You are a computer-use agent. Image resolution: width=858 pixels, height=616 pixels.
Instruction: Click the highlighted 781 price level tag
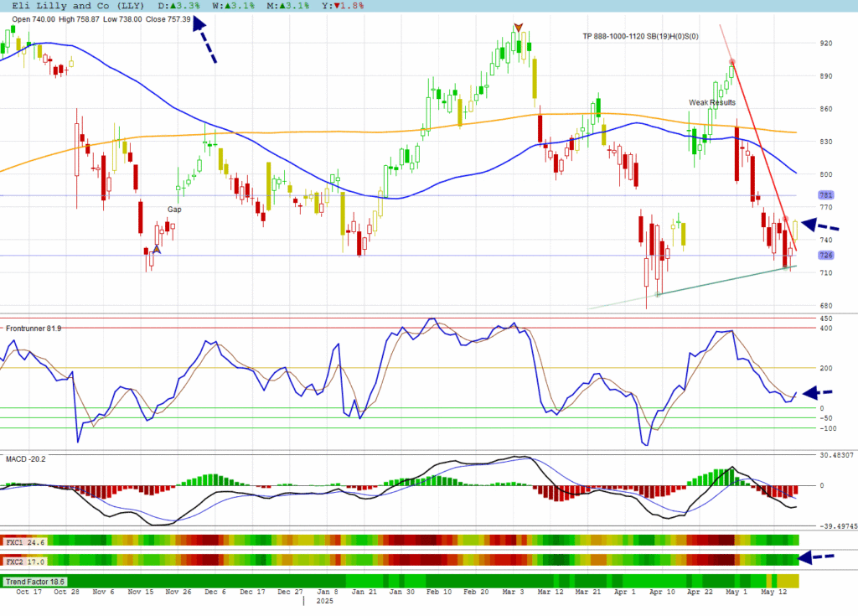click(x=825, y=195)
